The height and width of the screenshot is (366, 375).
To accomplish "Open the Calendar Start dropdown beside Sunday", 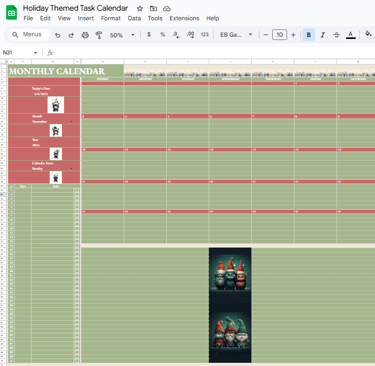I will tap(71, 169).
